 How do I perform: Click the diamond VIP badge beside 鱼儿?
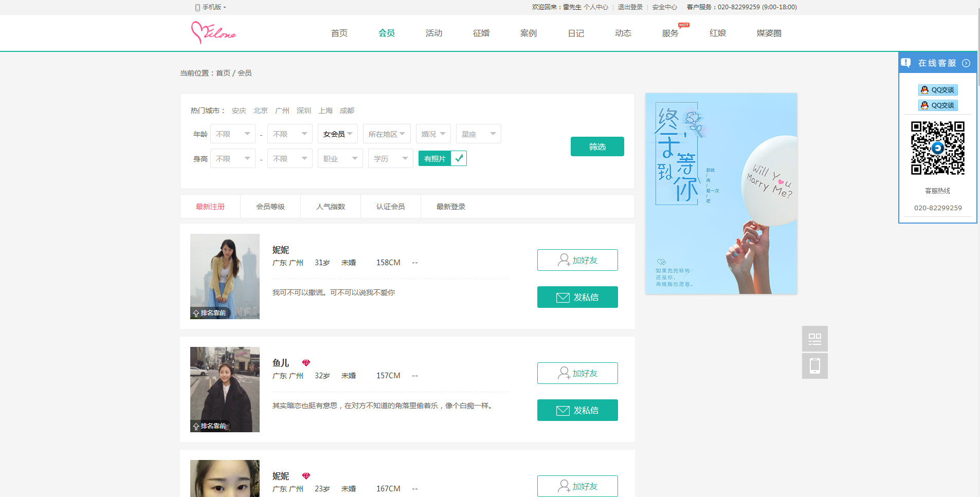pyautogui.click(x=306, y=363)
